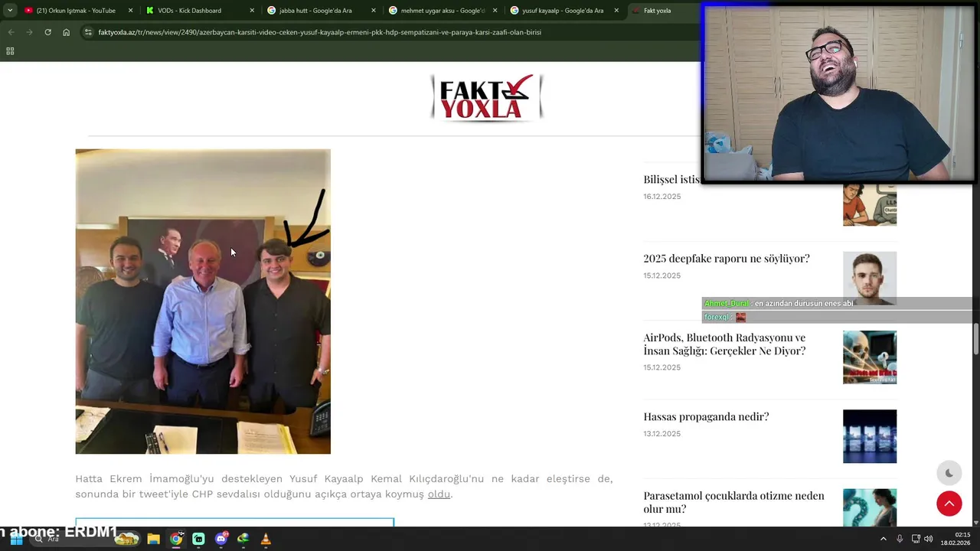
Task: Open the AirPods, Bluetooth Radyasyonu article
Action: tap(724, 344)
